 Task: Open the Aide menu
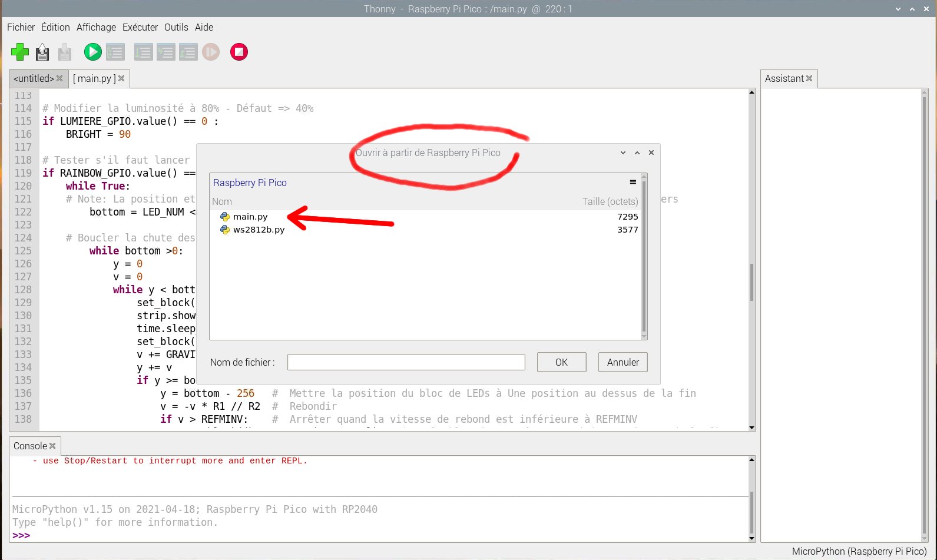point(204,27)
